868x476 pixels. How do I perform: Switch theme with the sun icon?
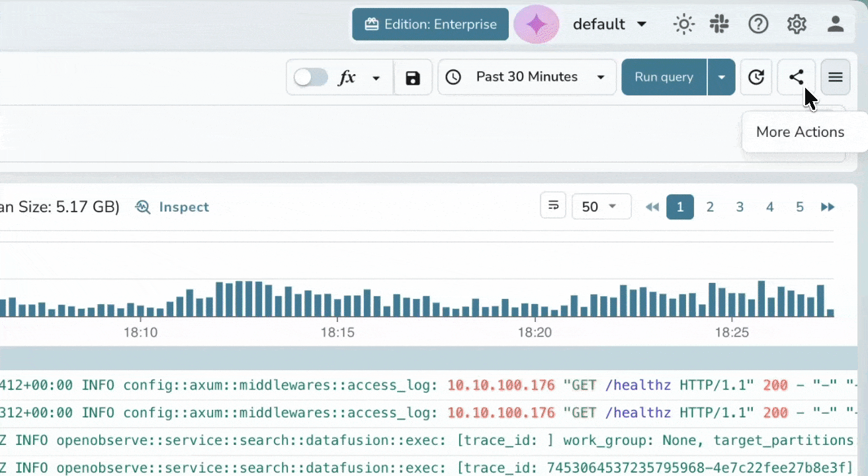tap(683, 24)
